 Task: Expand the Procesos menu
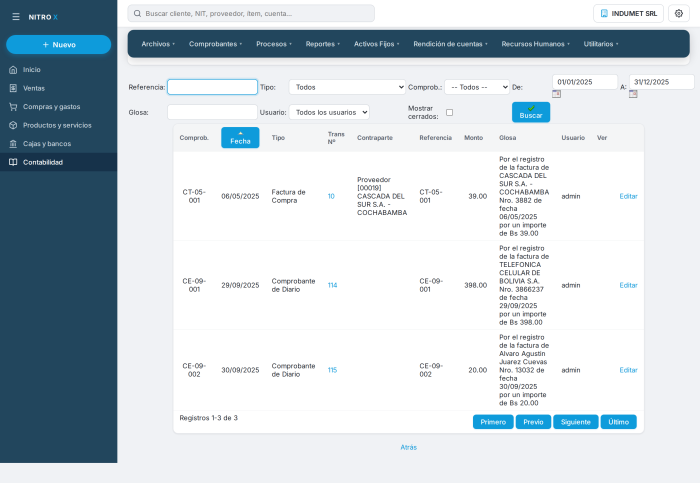point(274,44)
